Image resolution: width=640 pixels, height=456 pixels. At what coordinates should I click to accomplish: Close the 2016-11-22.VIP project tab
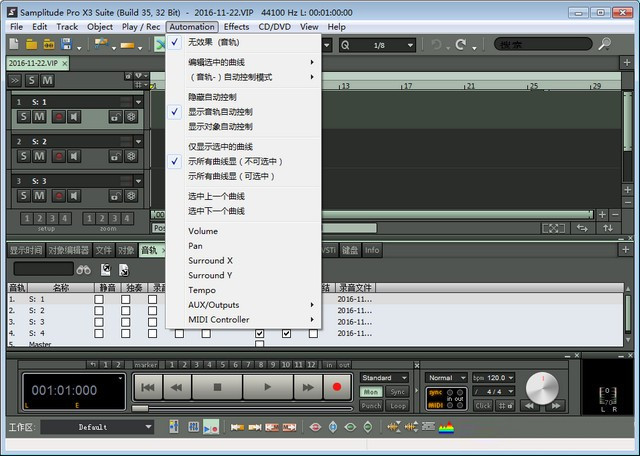64,63
